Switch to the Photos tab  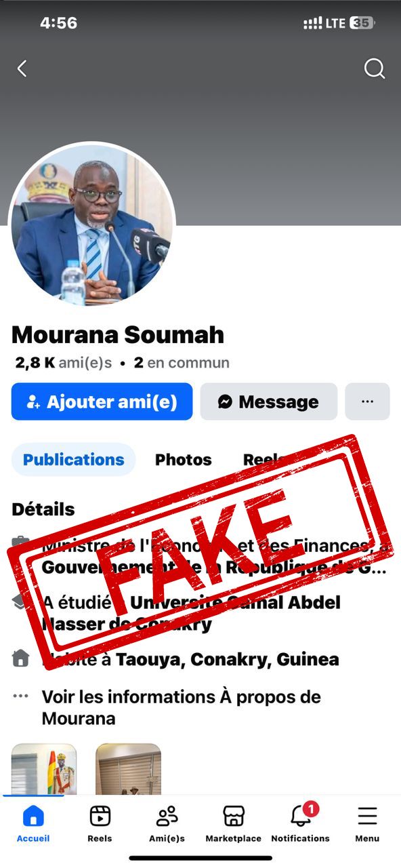point(184,459)
